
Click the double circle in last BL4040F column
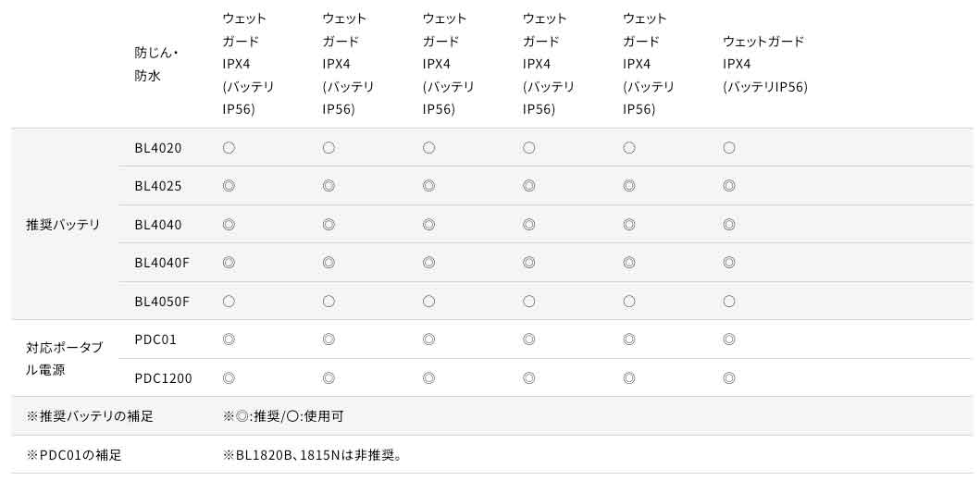(728, 263)
